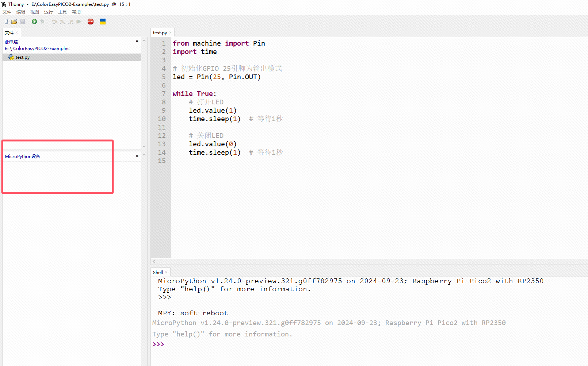The width and height of the screenshot is (588, 366).
Task: Click 'import time' on line 2
Action: 195,52
